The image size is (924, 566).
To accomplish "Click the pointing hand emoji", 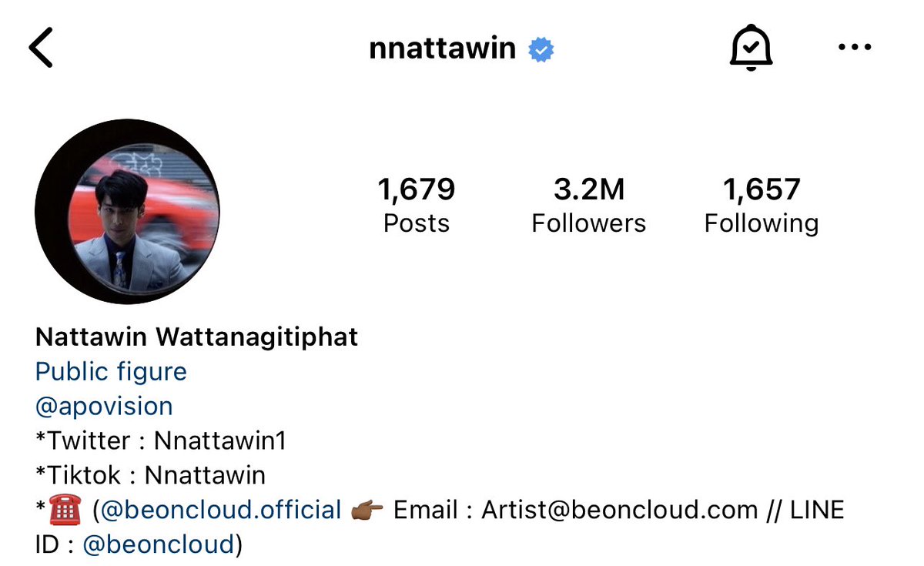I will (x=367, y=510).
